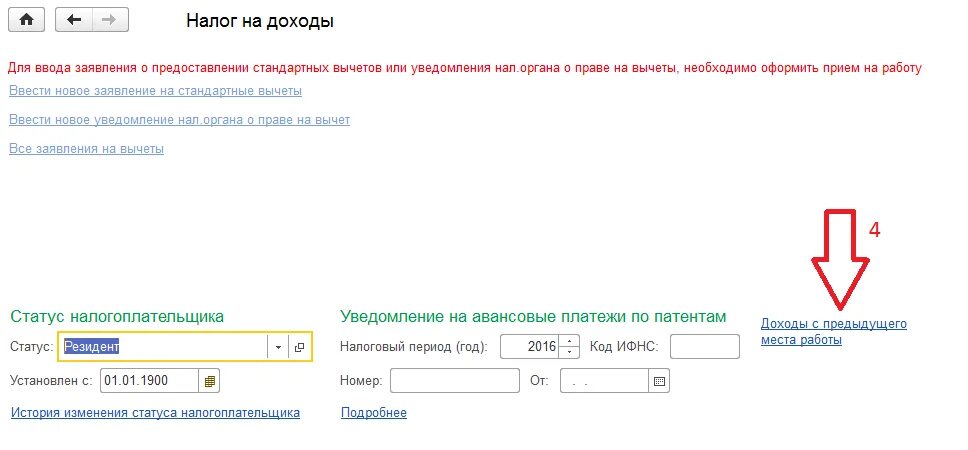Select the red warning message about вычеты
The height and width of the screenshot is (450, 968).
pyautogui.click(x=463, y=68)
